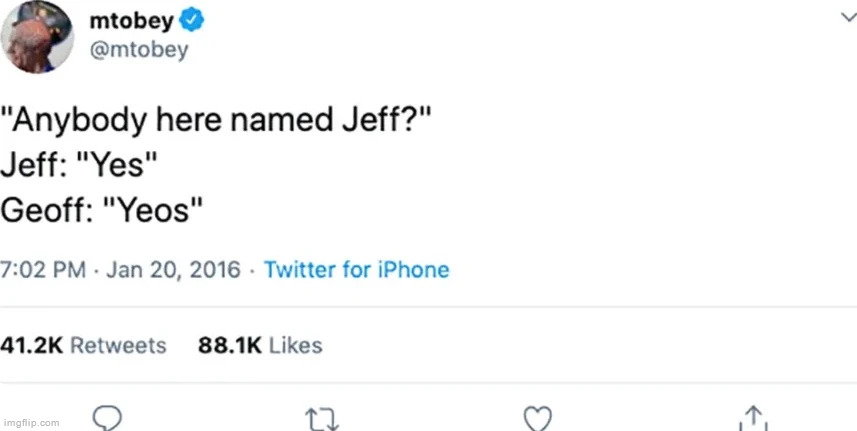The image size is (857, 431).
Task: Open the share tweet icon
Action: pos(753,416)
